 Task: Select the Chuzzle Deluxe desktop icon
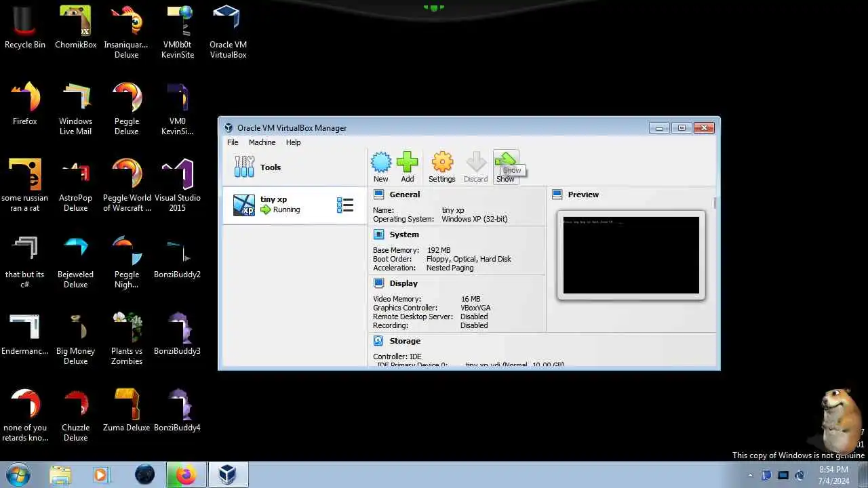75,415
